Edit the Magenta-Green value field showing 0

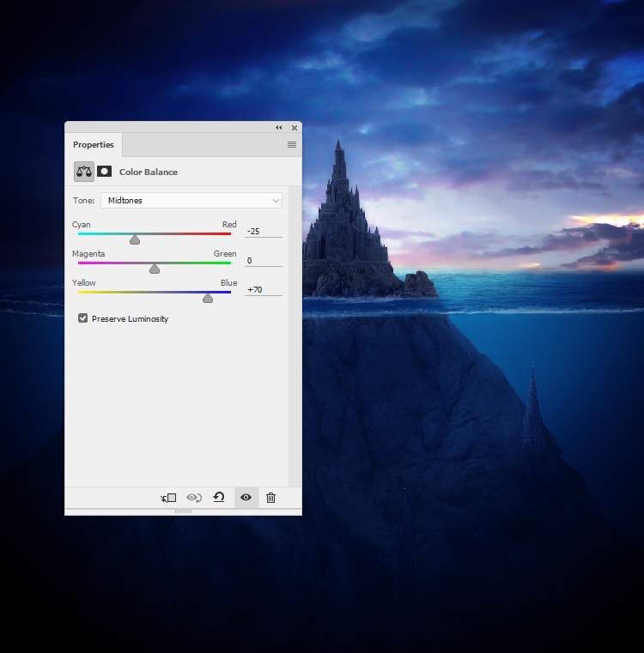[264, 261]
